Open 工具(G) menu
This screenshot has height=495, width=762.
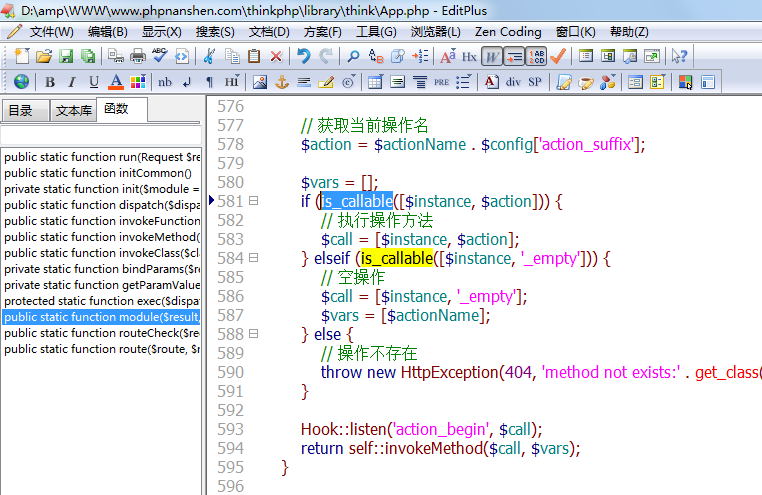[376, 32]
